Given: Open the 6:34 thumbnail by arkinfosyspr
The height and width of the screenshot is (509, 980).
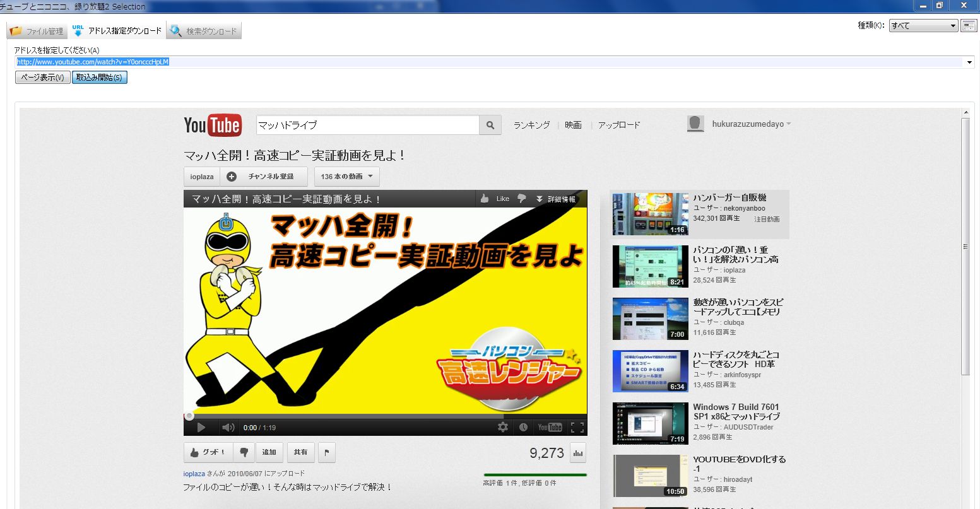Looking at the screenshot, I should [651, 371].
